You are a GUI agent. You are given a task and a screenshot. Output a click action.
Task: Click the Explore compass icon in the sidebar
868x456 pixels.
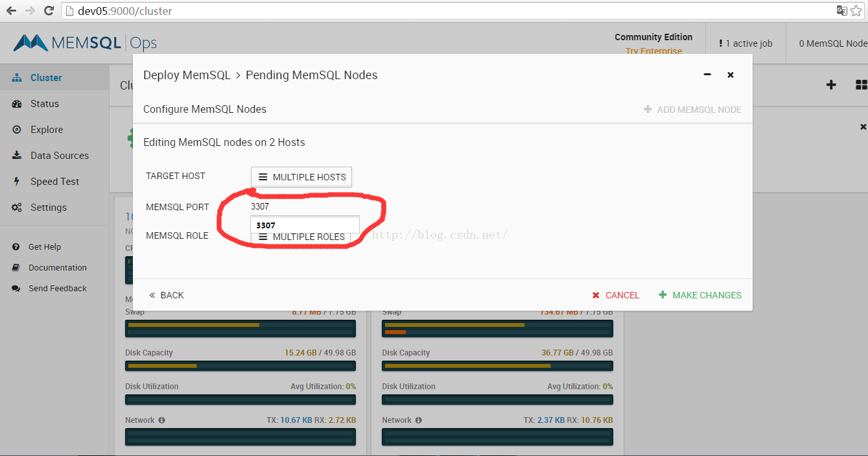17,129
